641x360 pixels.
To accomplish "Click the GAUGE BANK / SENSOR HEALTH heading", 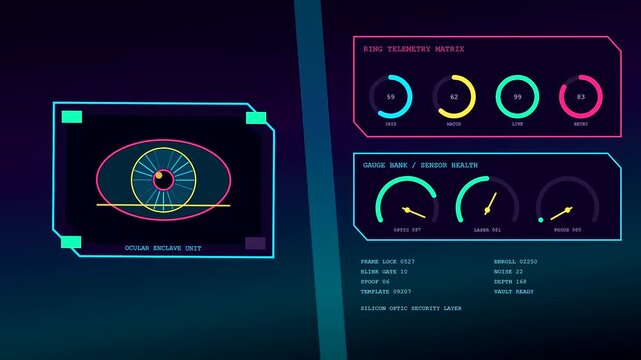I will coord(420,165).
